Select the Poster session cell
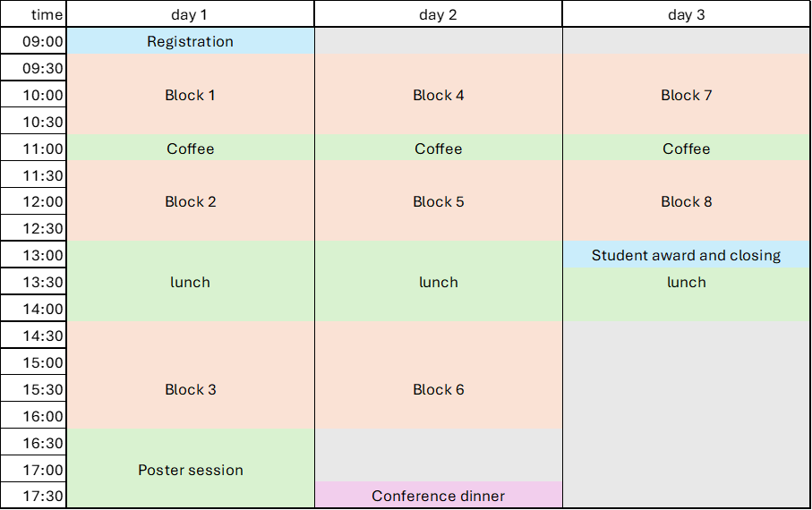The width and height of the screenshot is (812, 510). [191, 470]
